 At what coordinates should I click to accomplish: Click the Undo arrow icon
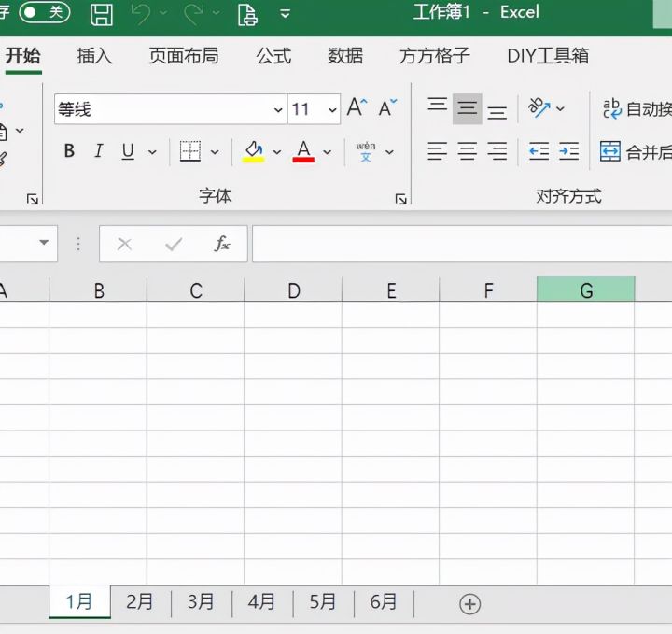coord(141,13)
